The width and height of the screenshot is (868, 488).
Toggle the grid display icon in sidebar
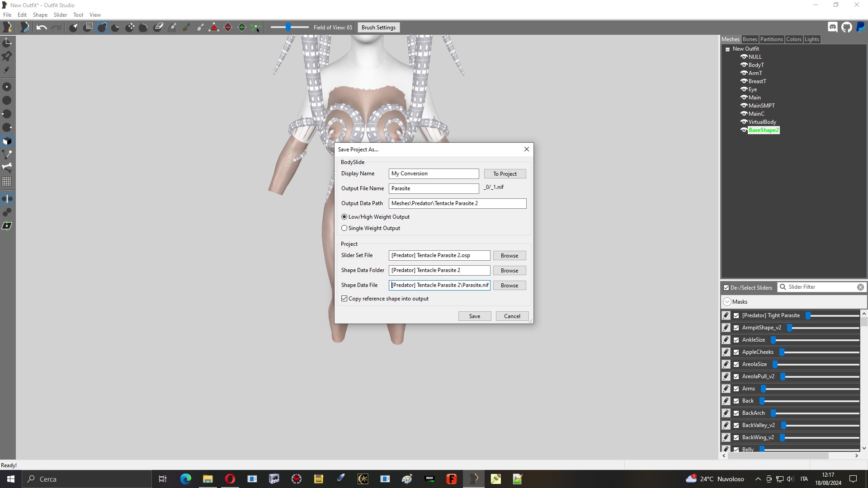pos(7,182)
